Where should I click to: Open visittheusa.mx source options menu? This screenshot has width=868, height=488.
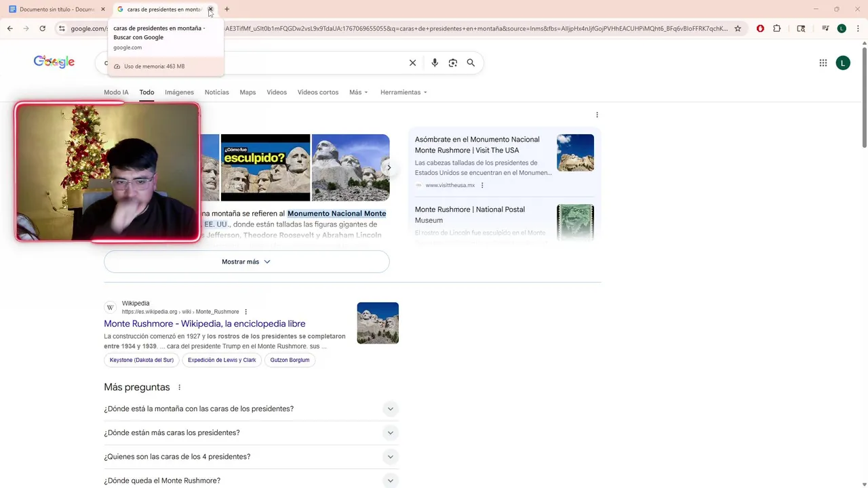[x=482, y=185]
